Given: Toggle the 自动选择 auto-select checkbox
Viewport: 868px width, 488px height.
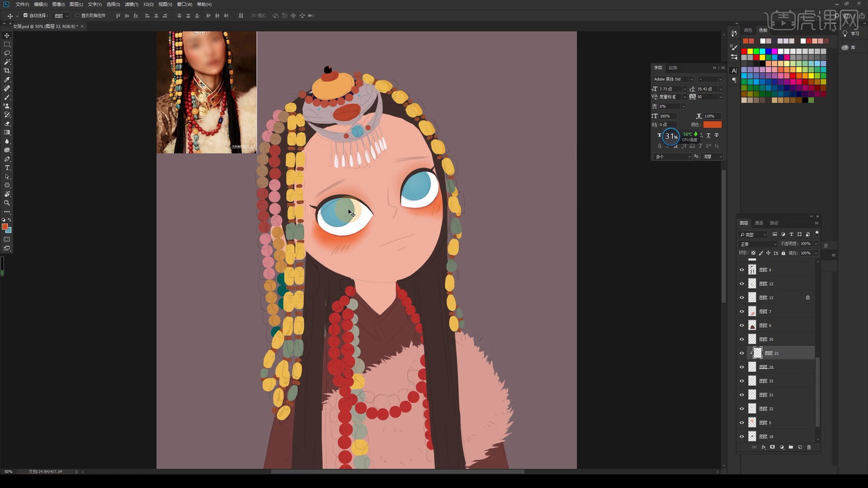Looking at the screenshot, I should pyautogui.click(x=26, y=15).
